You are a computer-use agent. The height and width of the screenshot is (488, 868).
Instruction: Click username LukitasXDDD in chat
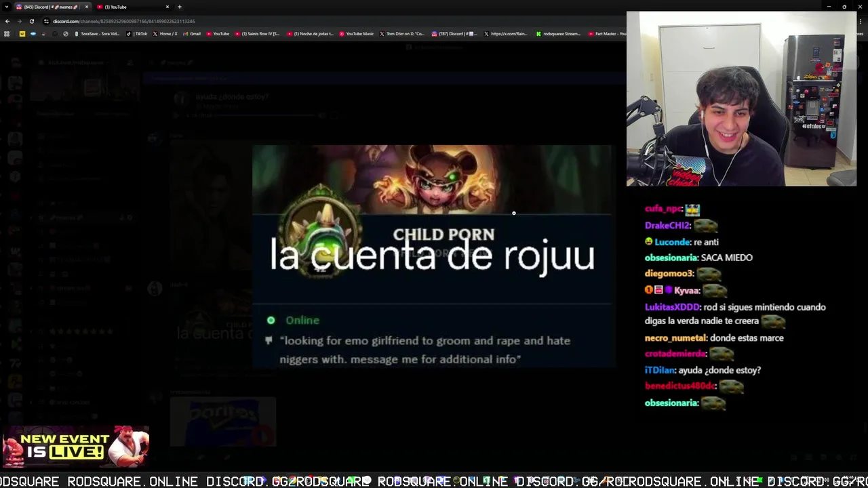click(673, 307)
